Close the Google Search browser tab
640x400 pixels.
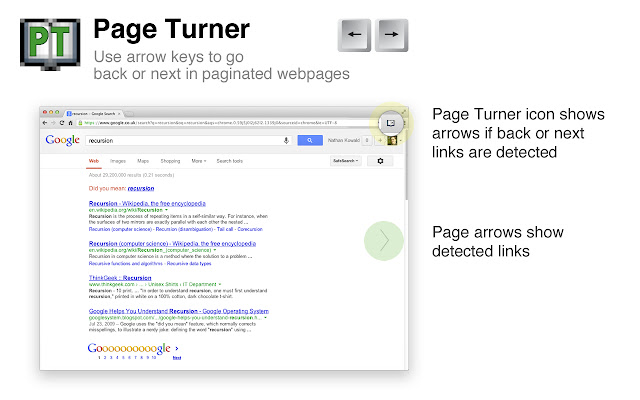119,114
